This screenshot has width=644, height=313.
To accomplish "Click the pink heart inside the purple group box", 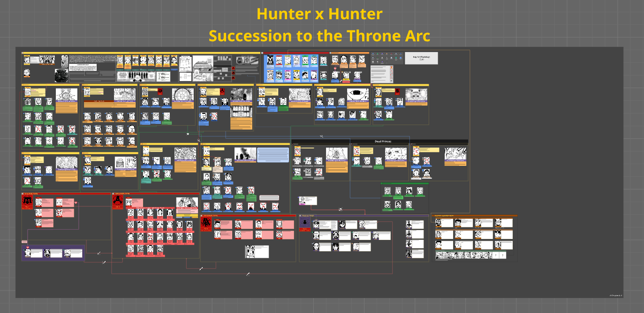I will point(28,247).
